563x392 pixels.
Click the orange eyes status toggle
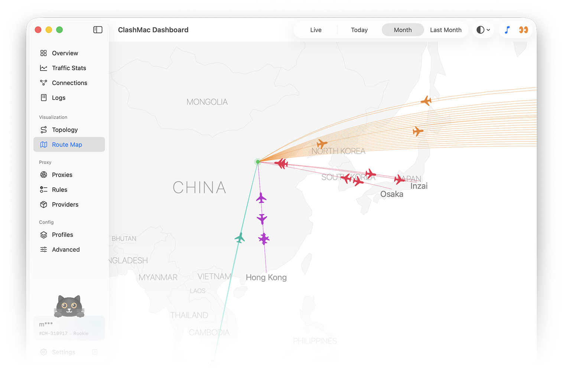tap(524, 30)
